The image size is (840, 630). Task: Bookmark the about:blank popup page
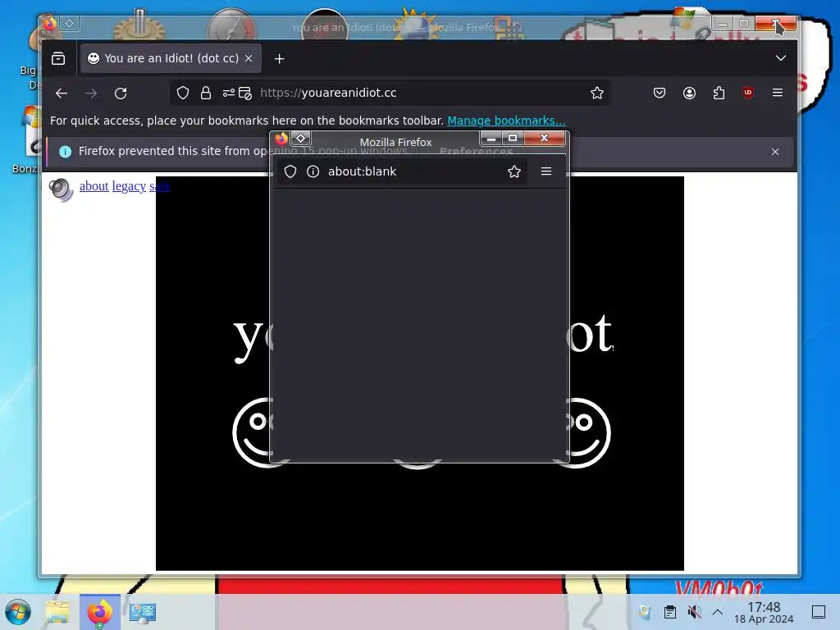click(514, 171)
